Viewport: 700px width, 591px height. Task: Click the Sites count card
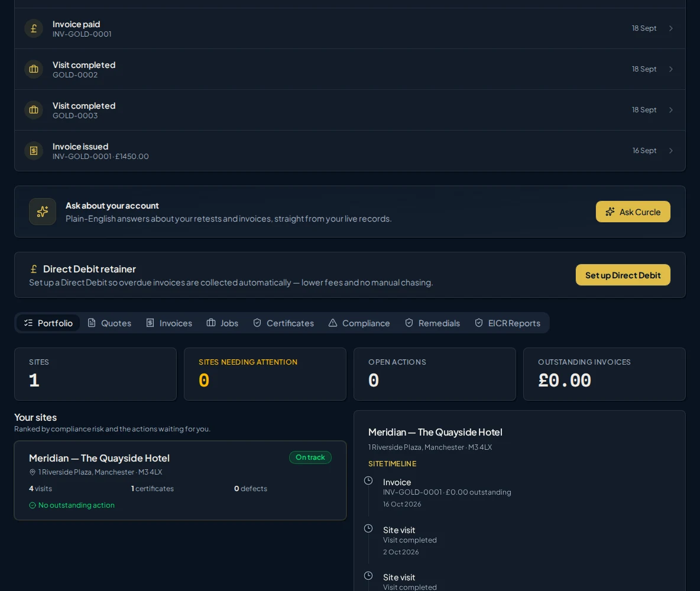(x=96, y=374)
